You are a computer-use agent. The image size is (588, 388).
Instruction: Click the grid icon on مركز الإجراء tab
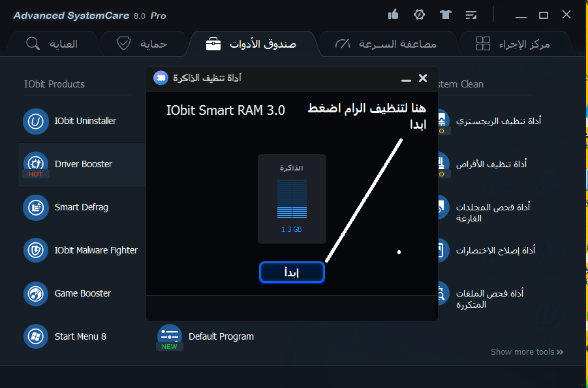(483, 44)
